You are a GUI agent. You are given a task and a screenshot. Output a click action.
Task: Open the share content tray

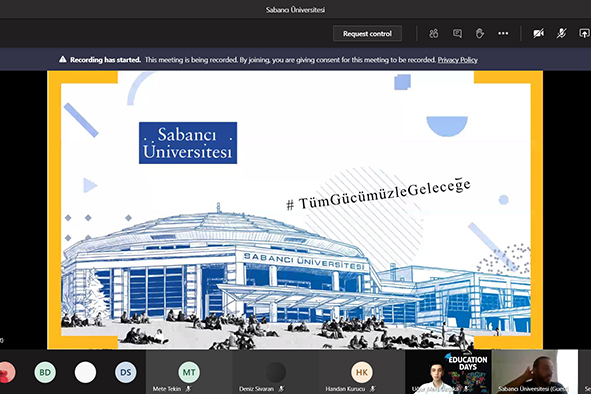(584, 34)
